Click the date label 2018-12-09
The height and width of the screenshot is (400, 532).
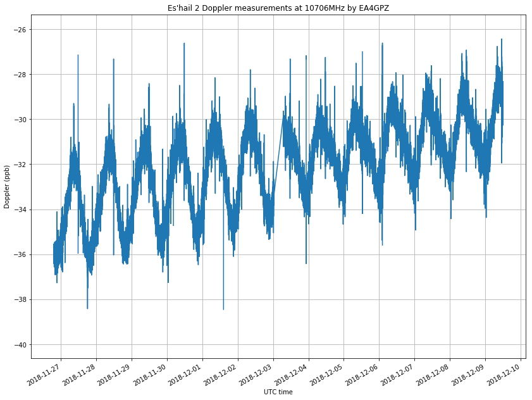point(468,374)
